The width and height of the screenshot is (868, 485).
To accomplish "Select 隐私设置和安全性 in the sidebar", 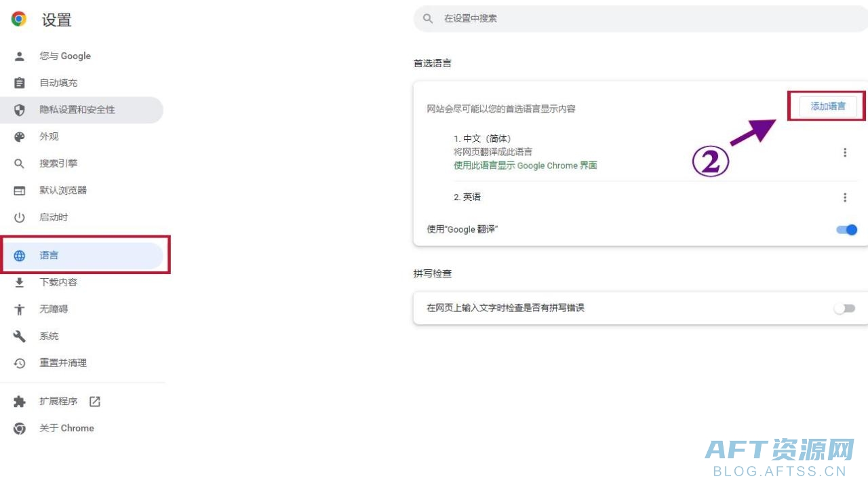I will (x=81, y=110).
